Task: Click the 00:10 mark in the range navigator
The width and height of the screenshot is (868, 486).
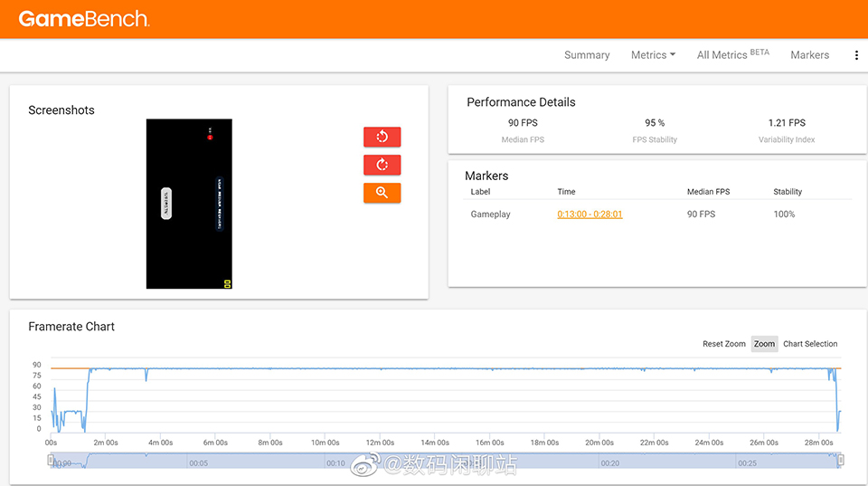Action: tap(335, 462)
